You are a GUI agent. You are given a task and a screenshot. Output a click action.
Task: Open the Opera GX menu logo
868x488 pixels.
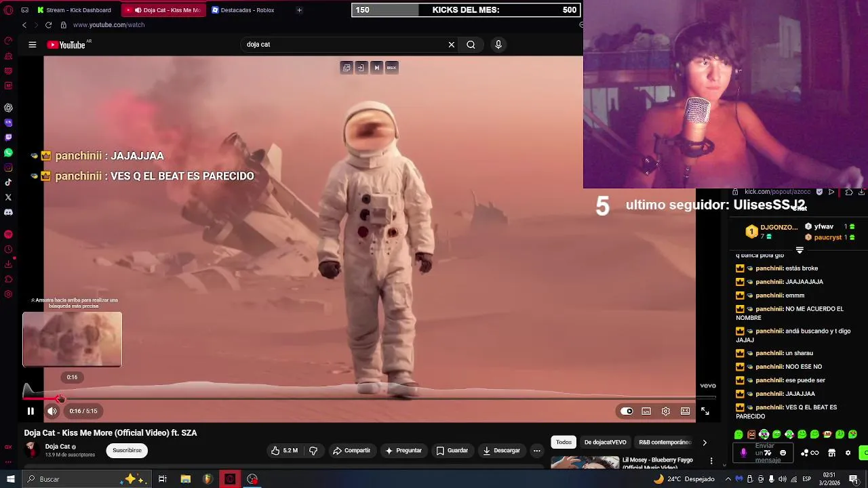[8, 10]
